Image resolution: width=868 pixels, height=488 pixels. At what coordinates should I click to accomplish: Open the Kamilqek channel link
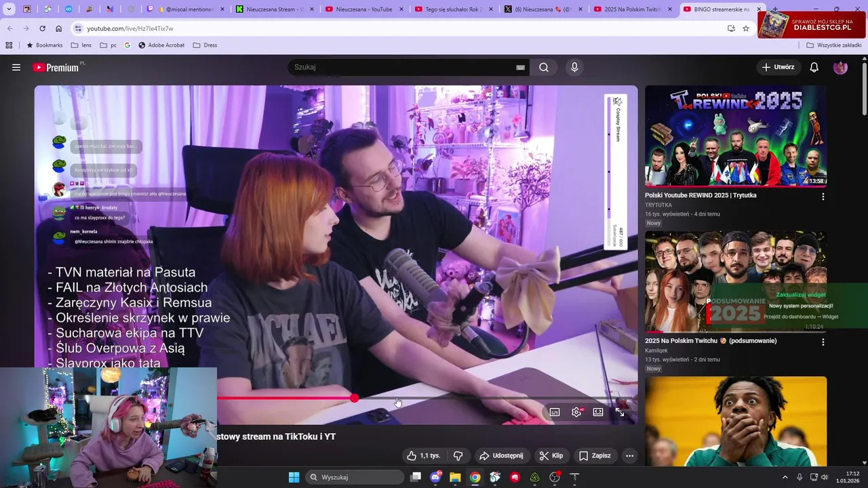(656, 350)
